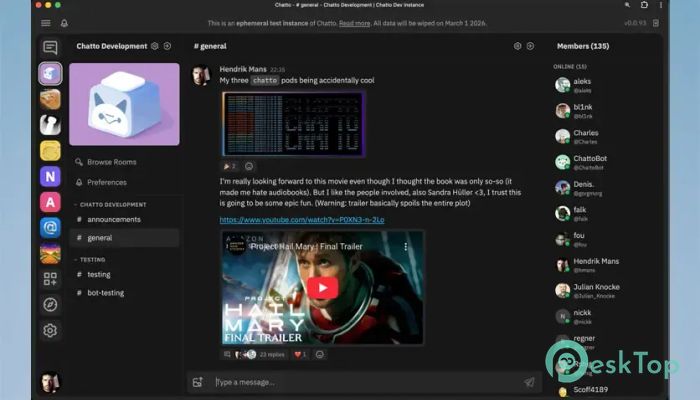Image resolution: width=700 pixels, height=400 pixels.
Task: Click Hendrik Mans message avatar
Action: tap(202, 75)
